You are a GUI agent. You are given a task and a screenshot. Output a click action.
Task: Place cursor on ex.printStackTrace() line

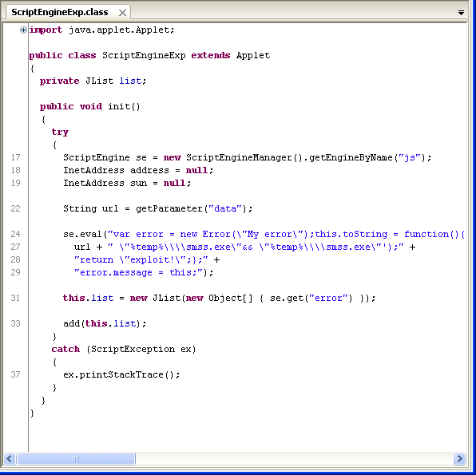[121, 375]
